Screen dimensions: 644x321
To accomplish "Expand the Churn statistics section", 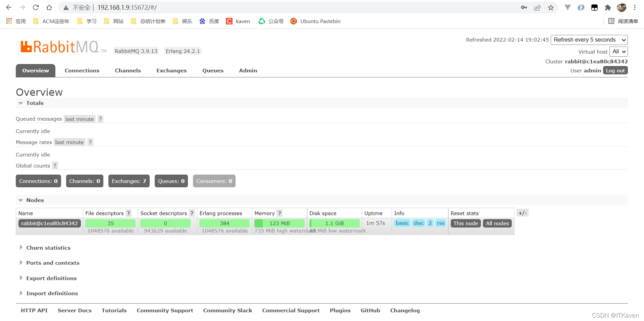I will pos(48,248).
